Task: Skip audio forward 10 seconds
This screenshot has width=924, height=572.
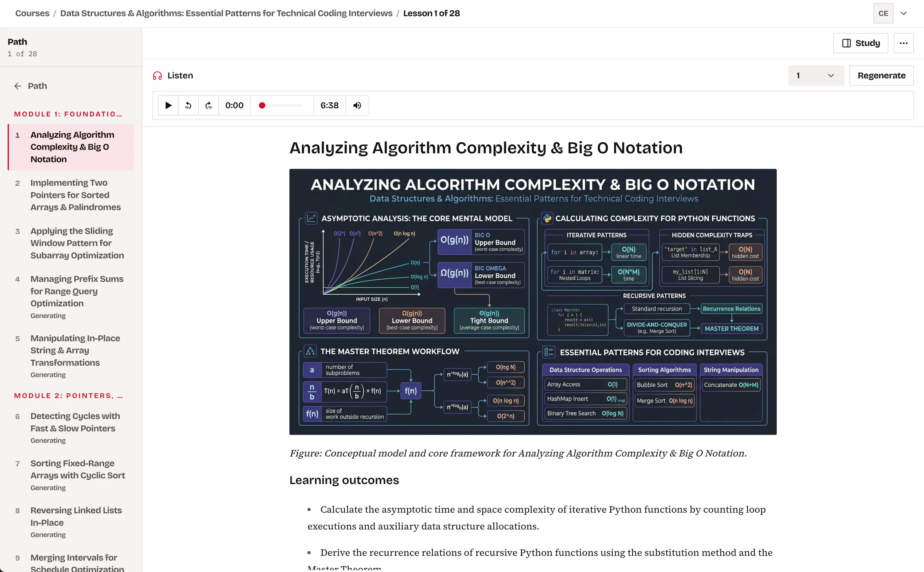Action: point(208,105)
